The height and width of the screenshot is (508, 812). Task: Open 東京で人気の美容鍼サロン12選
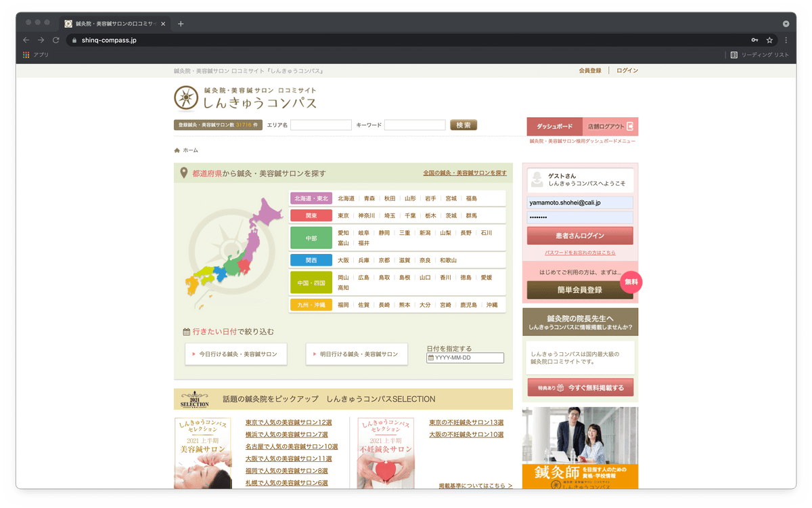click(288, 423)
